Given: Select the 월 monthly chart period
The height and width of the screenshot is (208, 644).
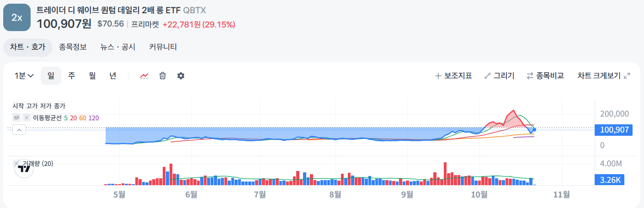Looking at the screenshot, I should (92, 76).
